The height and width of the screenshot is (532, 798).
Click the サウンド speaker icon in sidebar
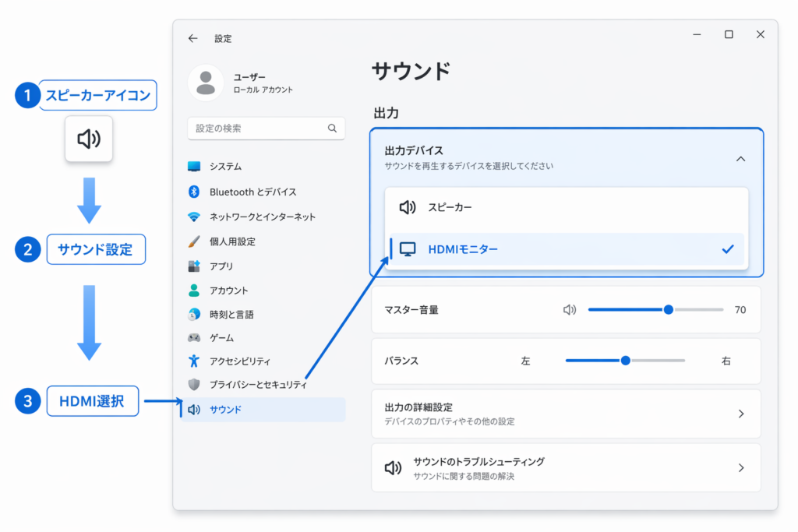click(x=194, y=410)
